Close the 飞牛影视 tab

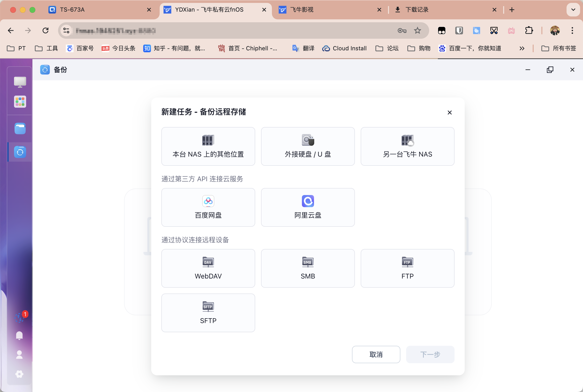(x=379, y=10)
